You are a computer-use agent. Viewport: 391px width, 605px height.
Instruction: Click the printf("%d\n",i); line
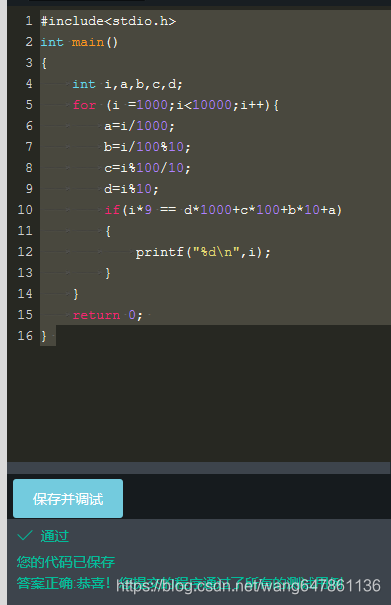coord(203,252)
